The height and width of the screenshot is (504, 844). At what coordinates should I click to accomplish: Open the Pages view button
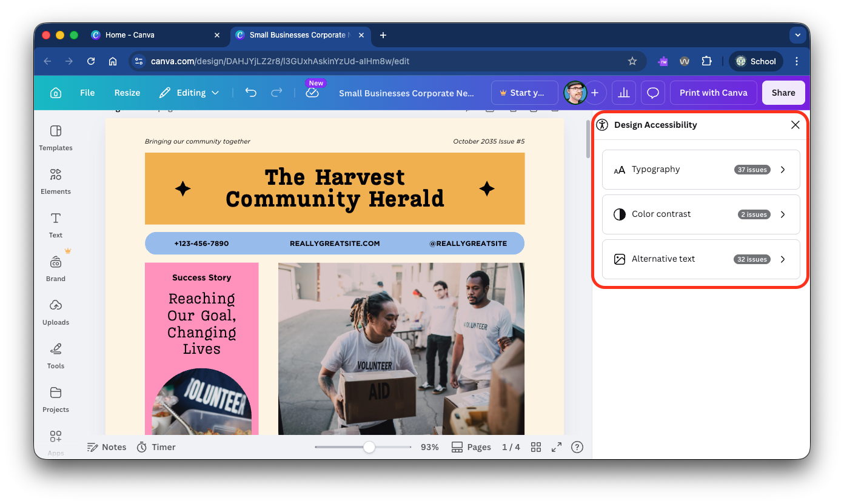click(471, 447)
